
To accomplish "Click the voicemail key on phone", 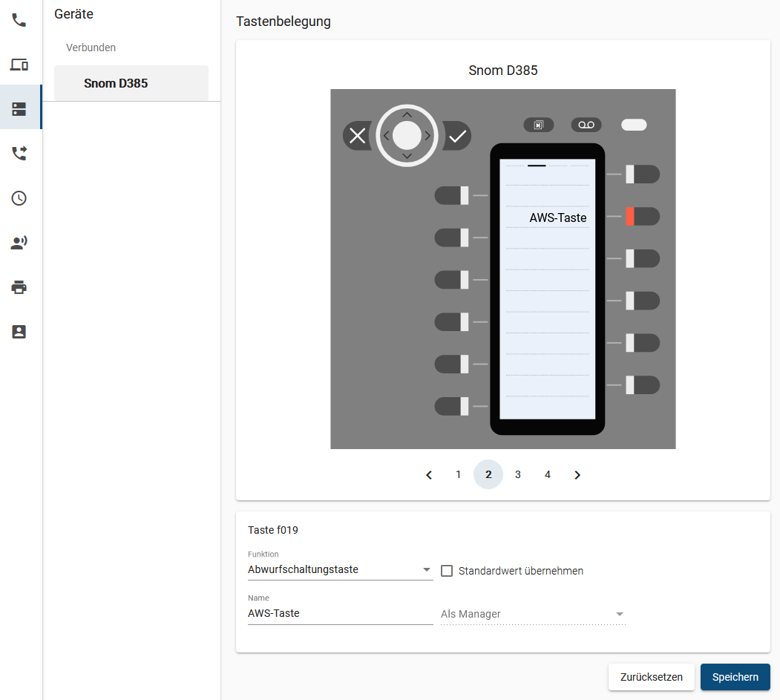I will tap(586, 125).
